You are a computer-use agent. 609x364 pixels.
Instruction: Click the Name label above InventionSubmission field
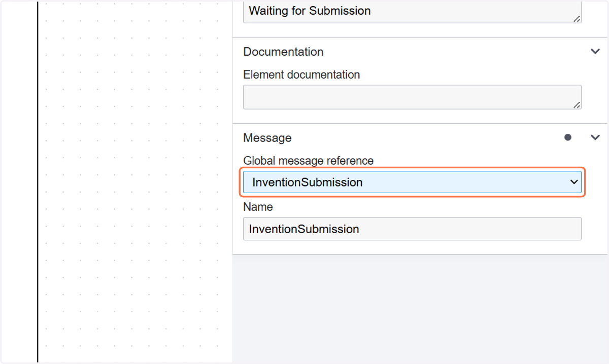click(258, 207)
